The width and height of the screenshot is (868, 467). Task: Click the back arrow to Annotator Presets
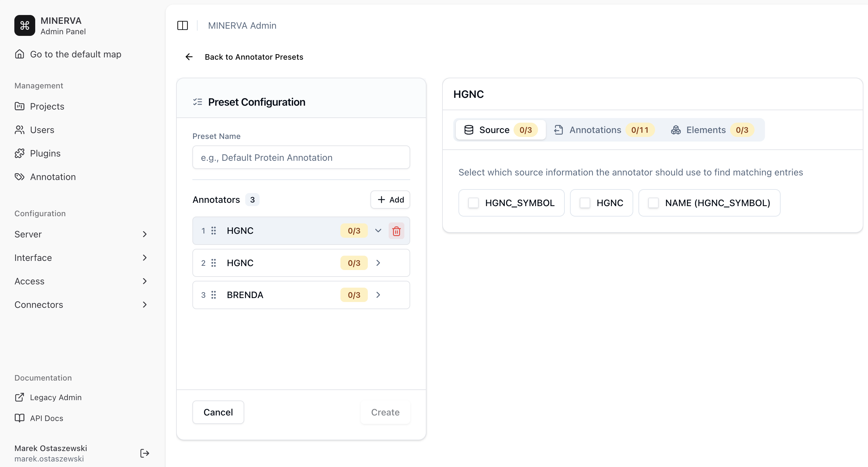point(189,57)
